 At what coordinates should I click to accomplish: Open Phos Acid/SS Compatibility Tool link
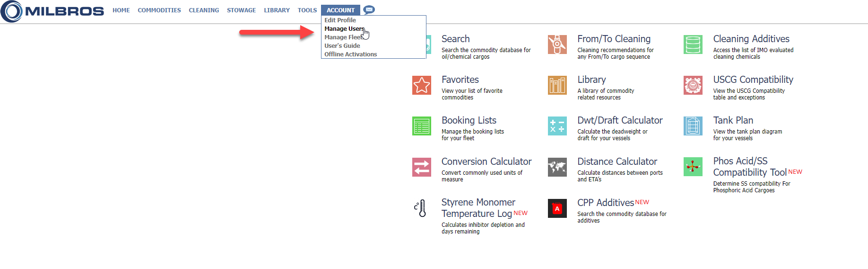749,167
